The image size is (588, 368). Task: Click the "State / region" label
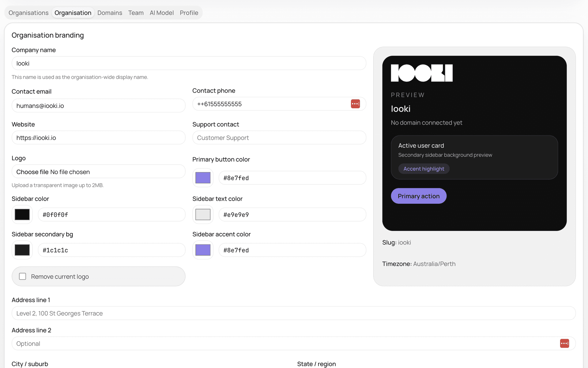pyautogui.click(x=316, y=364)
